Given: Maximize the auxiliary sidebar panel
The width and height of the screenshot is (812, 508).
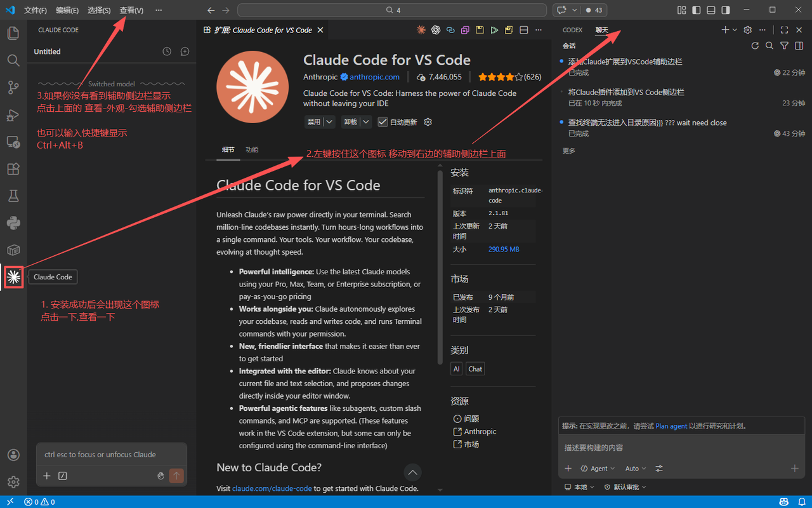Looking at the screenshot, I should click(x=784, y=30).
